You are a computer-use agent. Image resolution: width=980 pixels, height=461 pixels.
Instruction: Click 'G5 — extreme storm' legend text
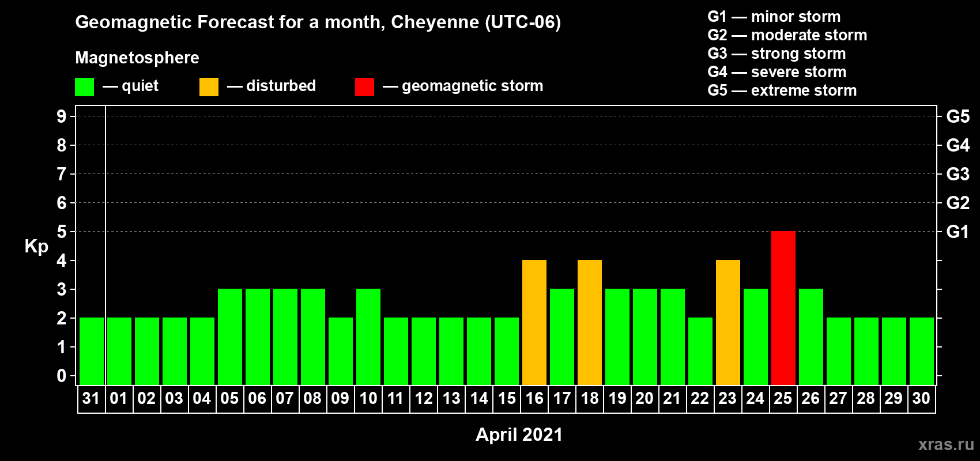782,90
